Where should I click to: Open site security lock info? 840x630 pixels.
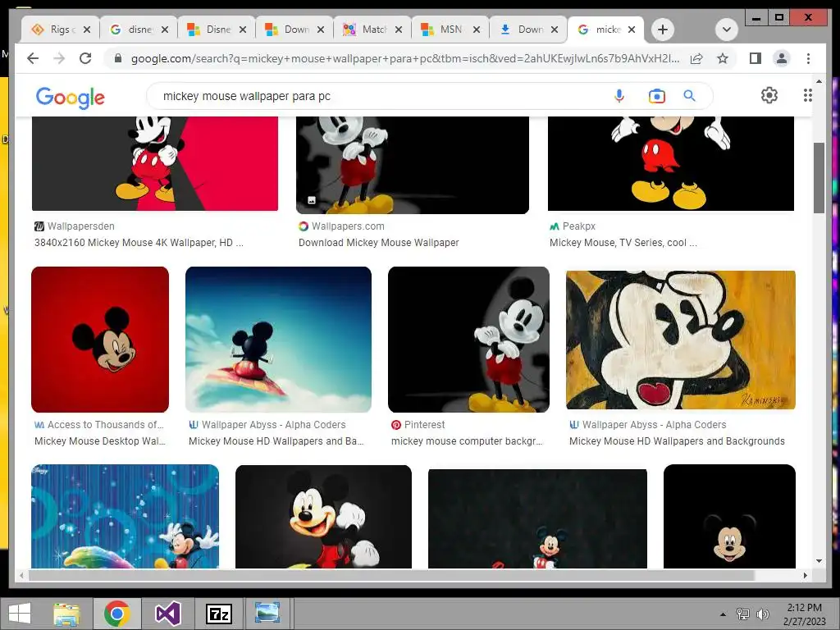click(118, 58)
